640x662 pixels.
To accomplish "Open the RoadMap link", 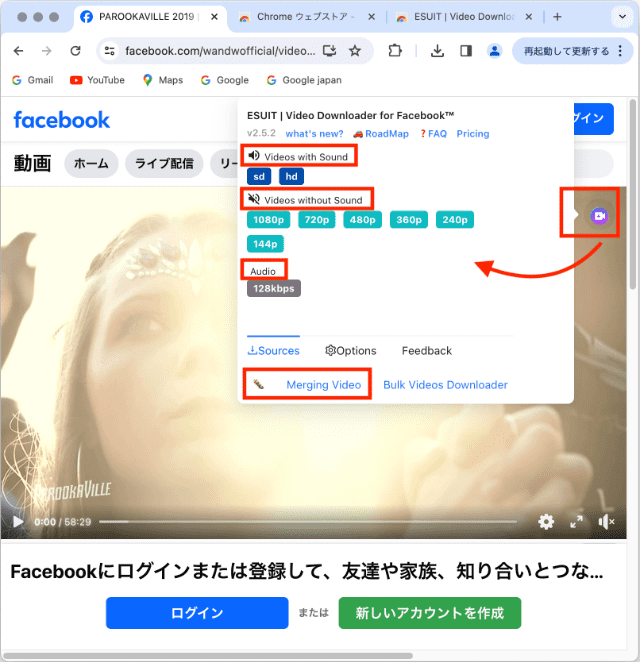I will coord(381,134).
